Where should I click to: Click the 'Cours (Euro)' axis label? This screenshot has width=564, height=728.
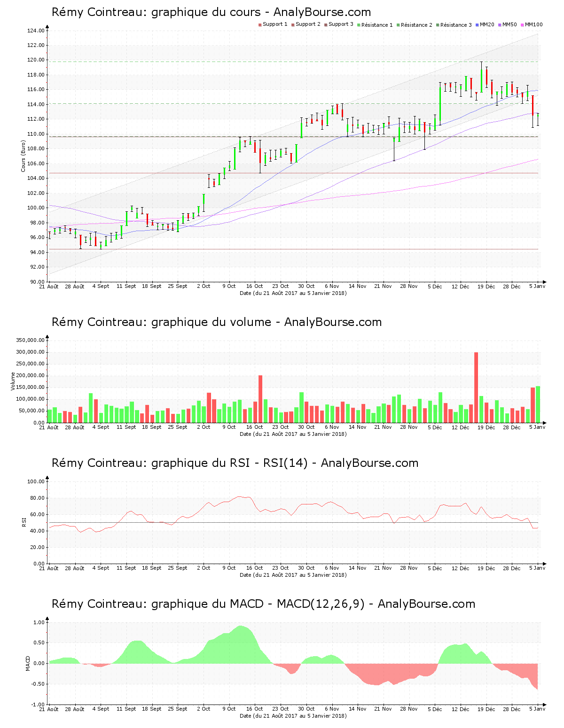coord(23,156)
